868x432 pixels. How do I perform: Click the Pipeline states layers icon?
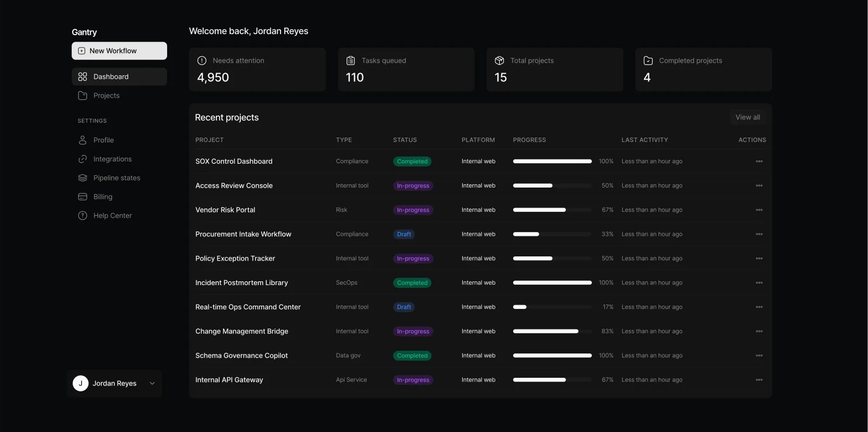pos(82,178)
